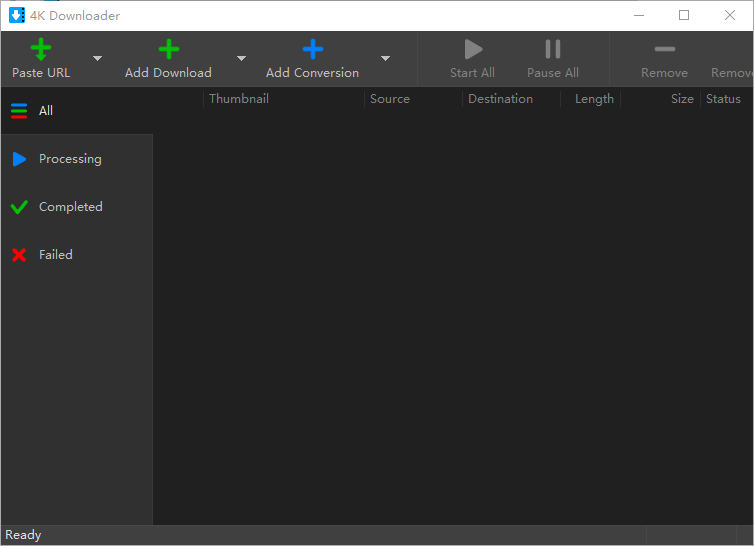Click the green Completed checkmark icon
754x546 pixels.
pyautogui.click(x=19, y=207)
